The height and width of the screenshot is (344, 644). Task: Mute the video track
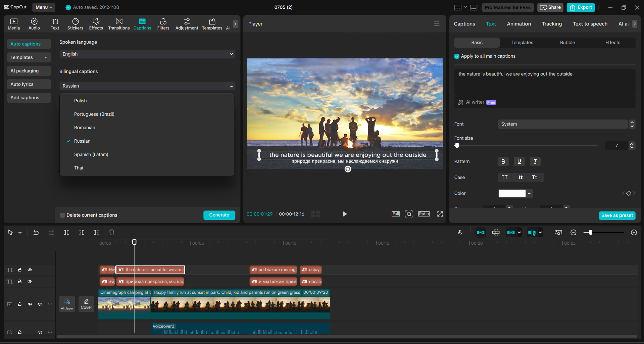click(x=40, y=304)
